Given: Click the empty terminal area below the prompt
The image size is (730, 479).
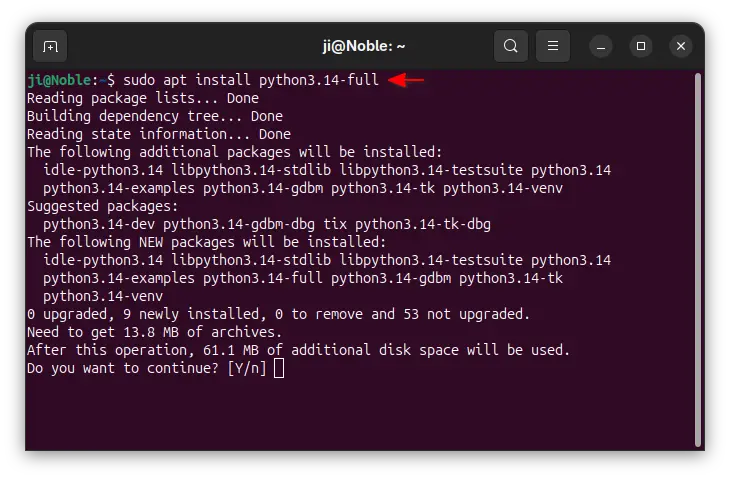Looking at the screenshot, I should tap(358, 414).
